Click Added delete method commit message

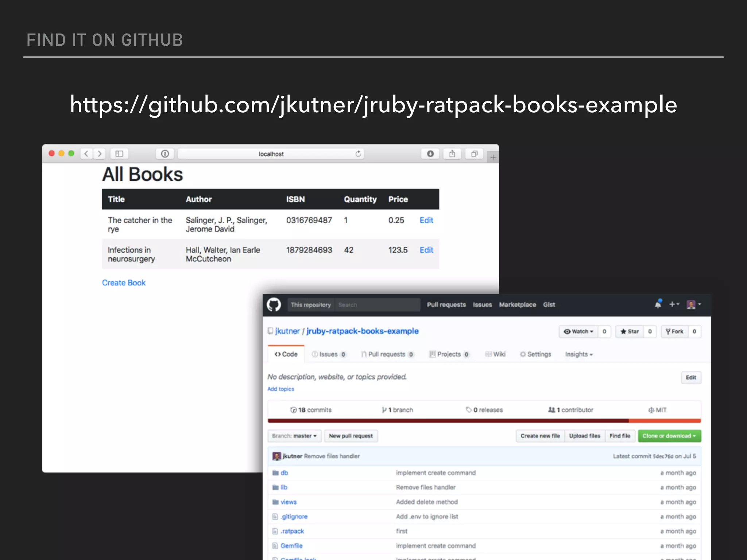(x=427, y=502)
